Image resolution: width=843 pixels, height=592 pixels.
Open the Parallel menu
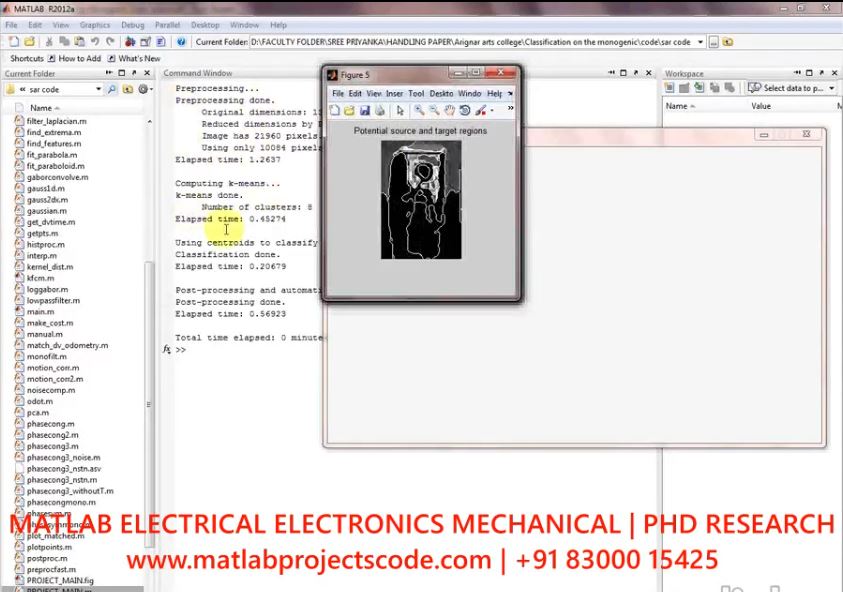(x=166, y=25)
